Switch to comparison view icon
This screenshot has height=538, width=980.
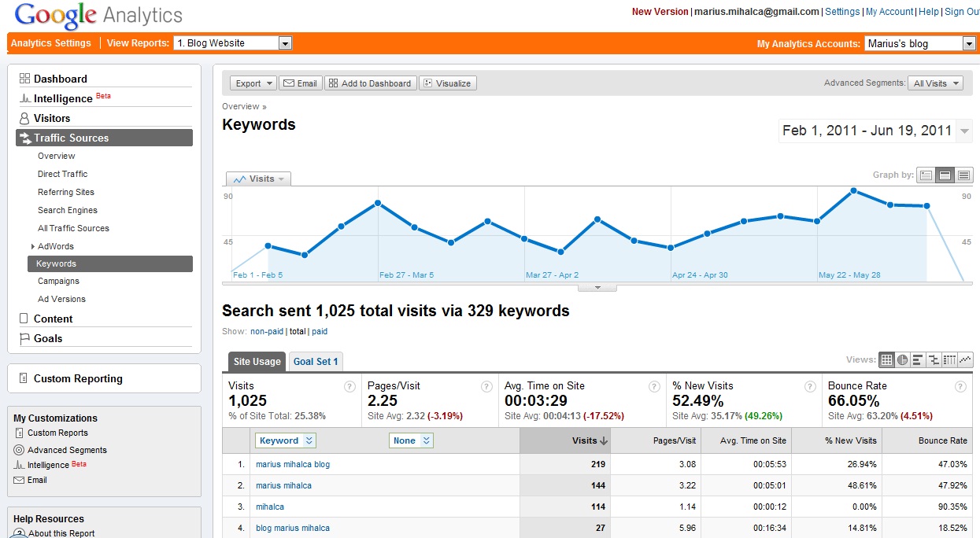(x=934, y=359)
